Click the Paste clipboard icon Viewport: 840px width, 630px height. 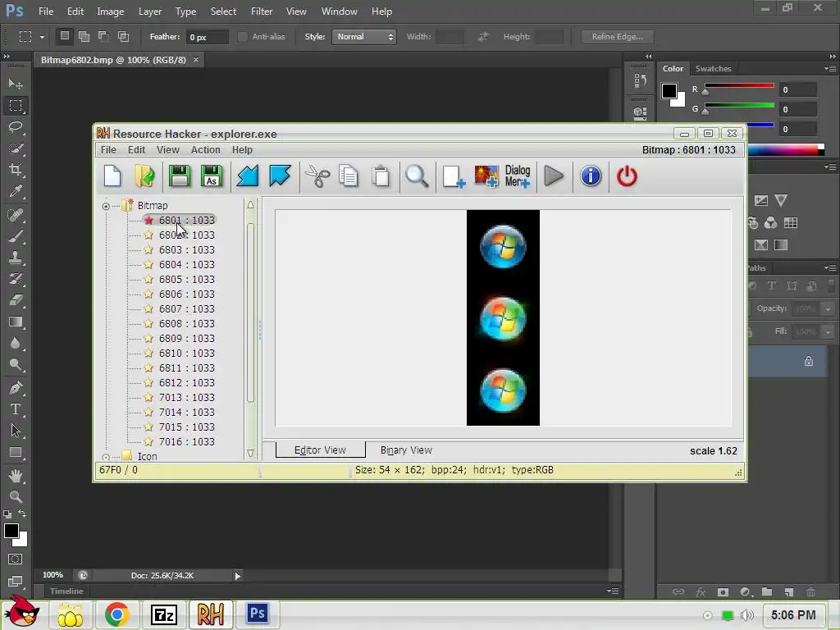(381, 176)
